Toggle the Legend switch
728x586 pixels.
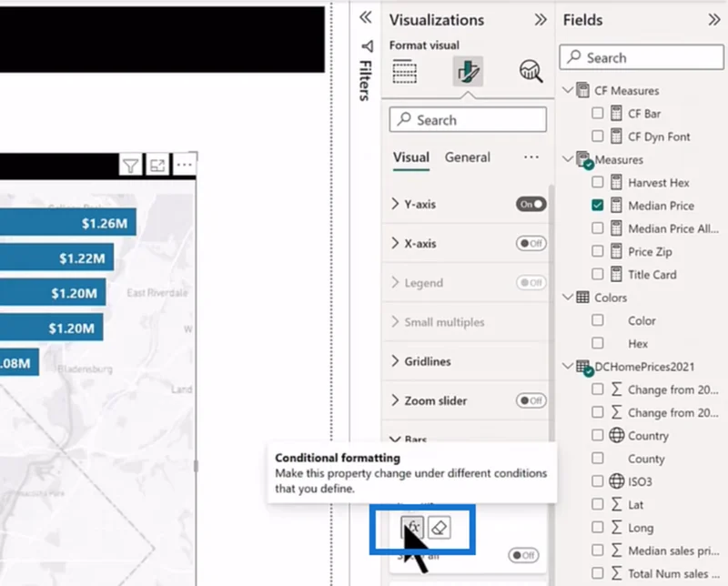(531, 283)
